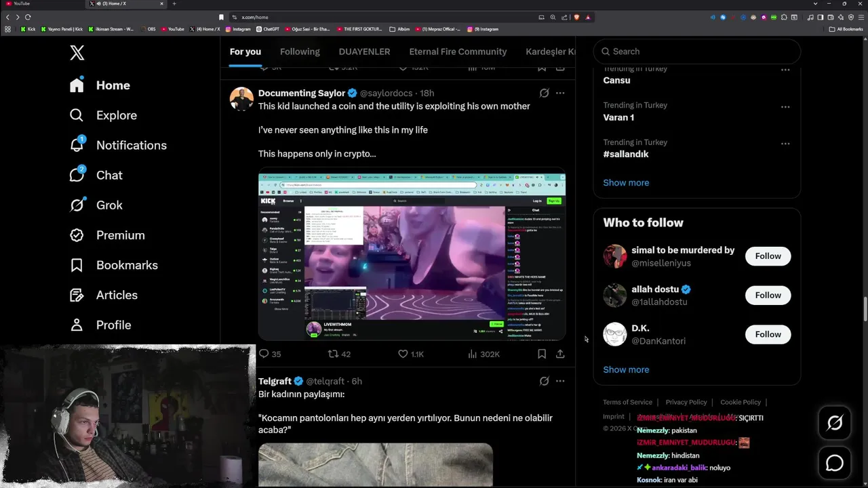Image resolution: width=868 pixels, height=488 pixels.
Task: Reply to Documenting Saylor post (35)
Action: pos(270,354)
